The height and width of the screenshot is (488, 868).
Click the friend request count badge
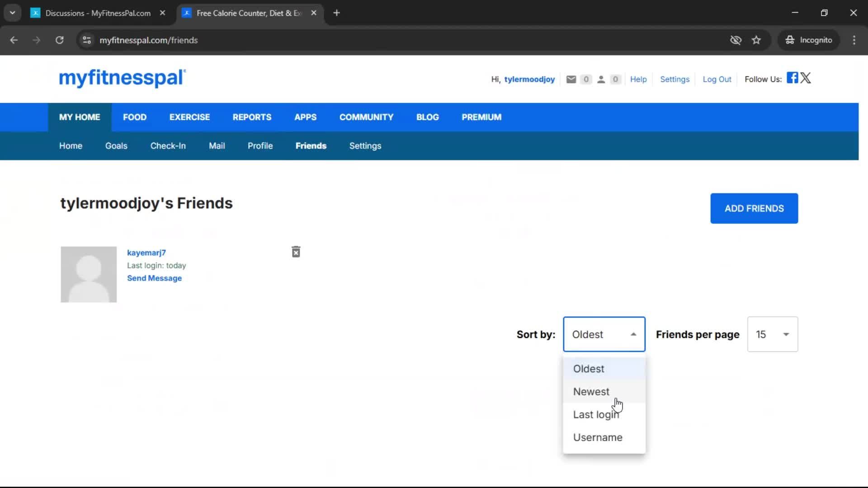(x=615, y=80)
